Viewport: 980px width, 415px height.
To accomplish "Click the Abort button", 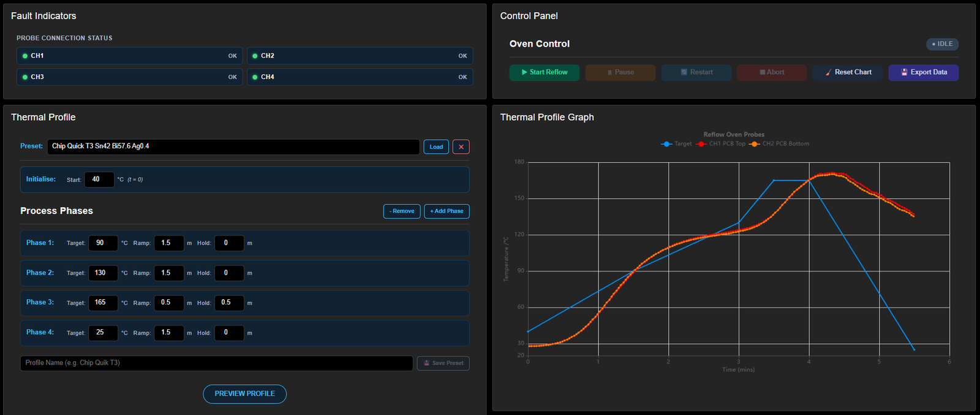I will (772, 72).
